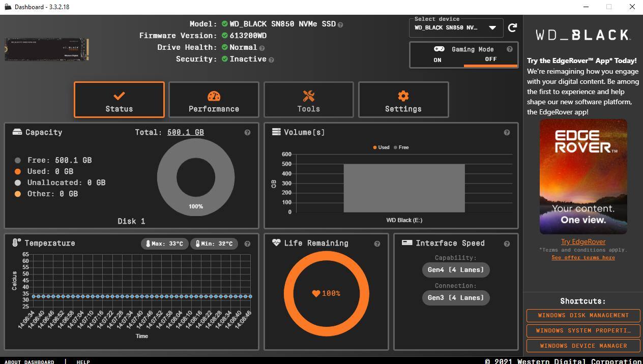The height and width of the screenshot is (364, 643).
Task: Click the refresh device list icon
Action: pos(512,27)
